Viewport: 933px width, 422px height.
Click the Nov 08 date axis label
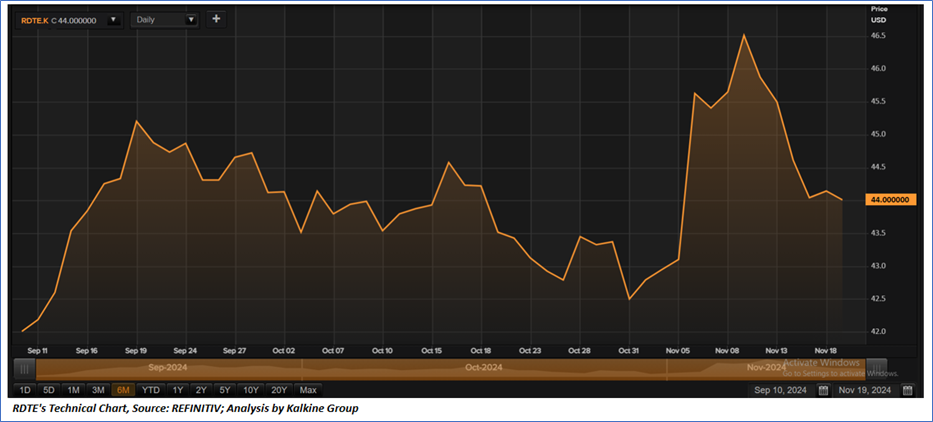pyautogui.click(x=727, y=351)
